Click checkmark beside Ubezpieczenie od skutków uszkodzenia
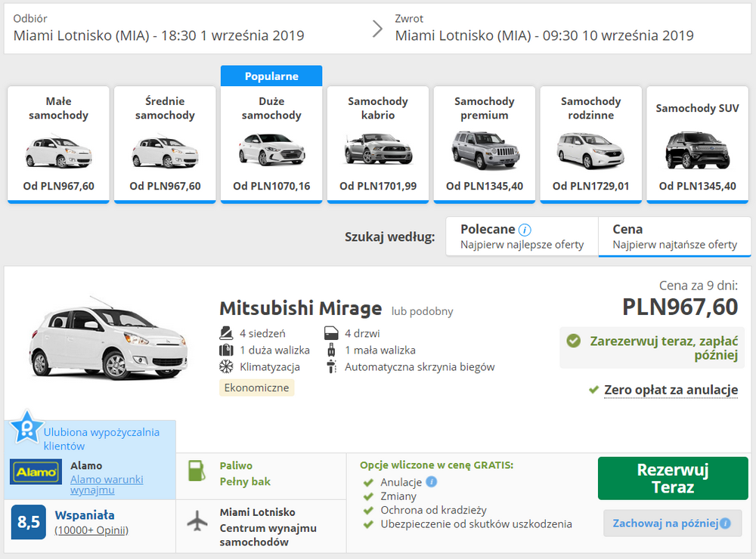 pyautogui.click(x=369, y=524)
